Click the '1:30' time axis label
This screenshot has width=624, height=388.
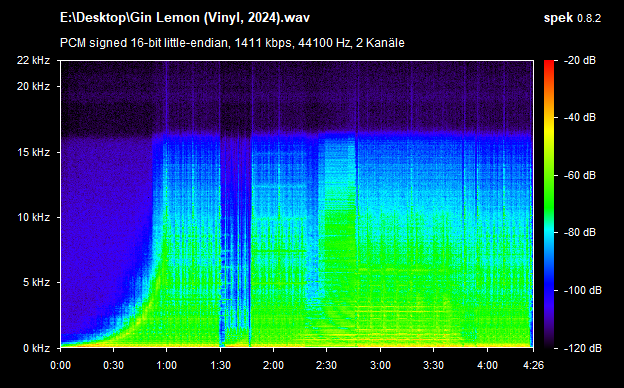click(x=220, y=365)
